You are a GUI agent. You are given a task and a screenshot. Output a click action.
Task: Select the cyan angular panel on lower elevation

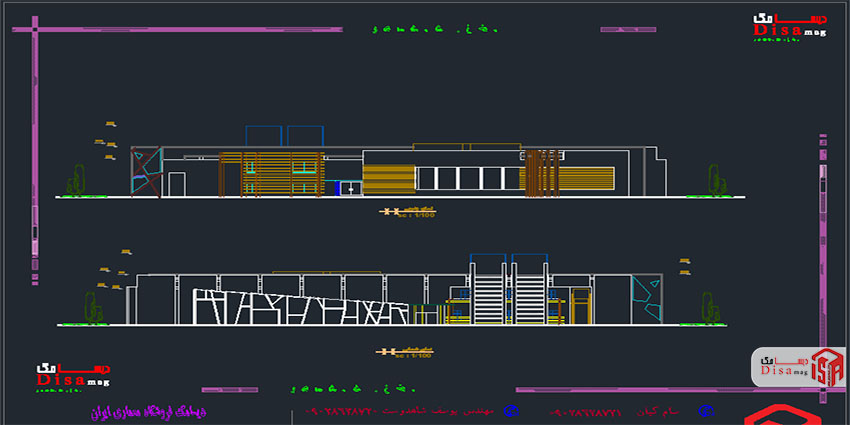coord(645,292)
